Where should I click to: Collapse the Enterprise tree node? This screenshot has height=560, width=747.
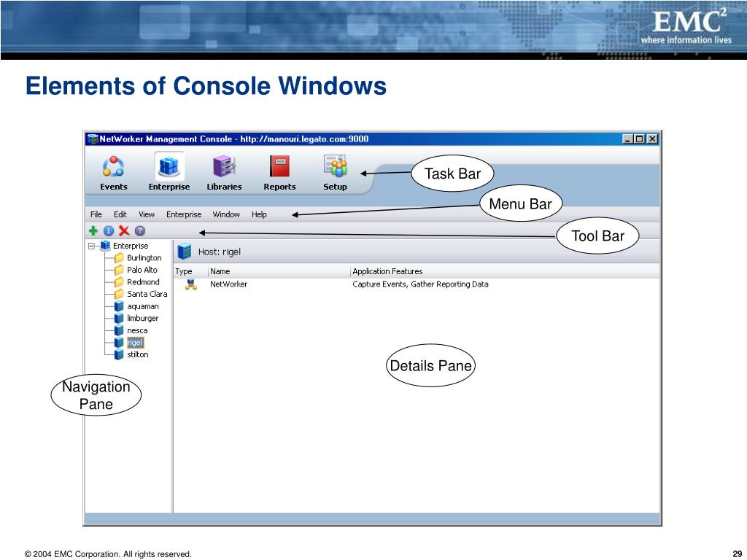pos(91,246)
